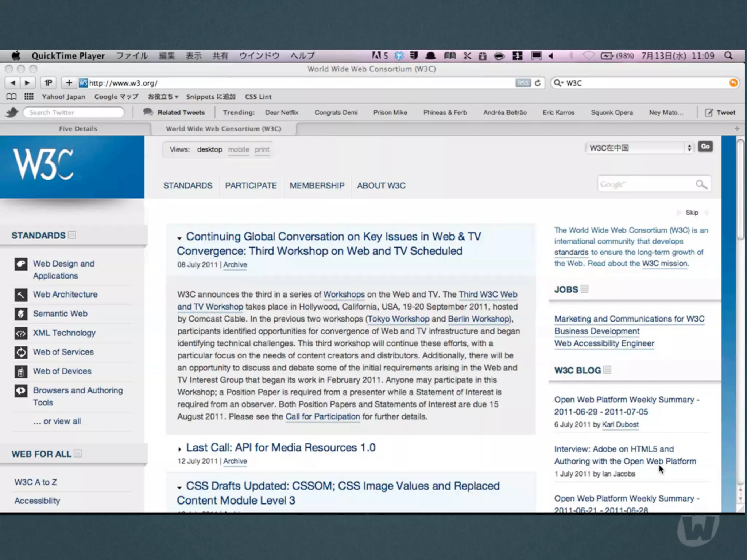
Task: Expand the Last Call API news item
Action: [179, 449]
